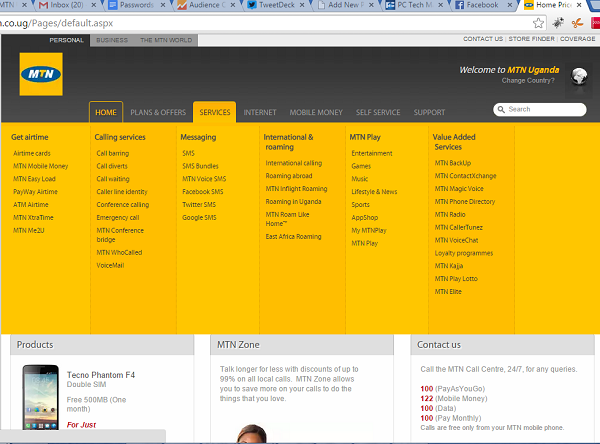Select the BUSINESS section tab
This screenshot has width=600, height=444.
pyautogui.click(x=112, y=40)
